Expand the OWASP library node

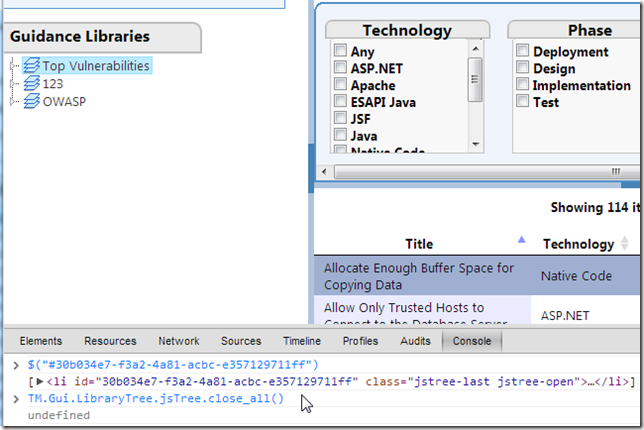point(13,101)
